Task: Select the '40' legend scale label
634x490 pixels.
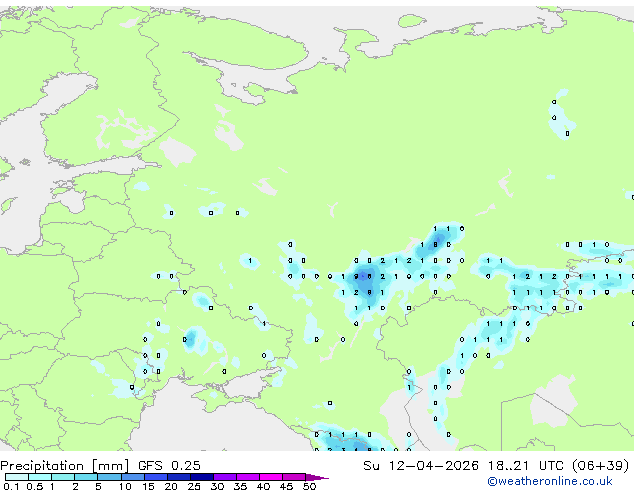Action: tap(263, 486)
